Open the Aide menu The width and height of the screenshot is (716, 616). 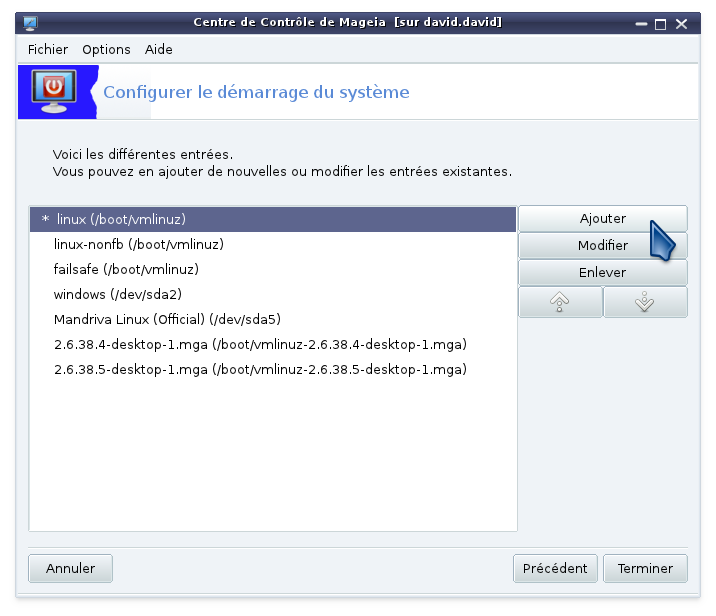point(158,49)
